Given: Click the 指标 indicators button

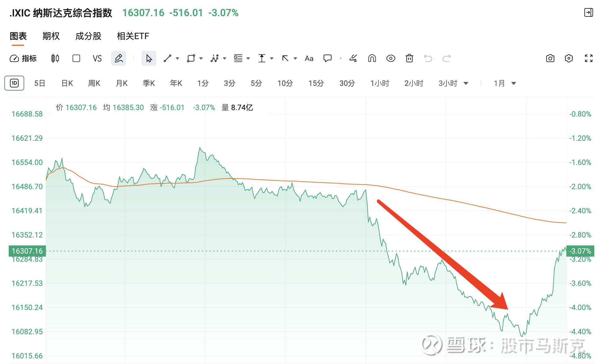Looking at the screenshot, I should click(x=23, y=58).
